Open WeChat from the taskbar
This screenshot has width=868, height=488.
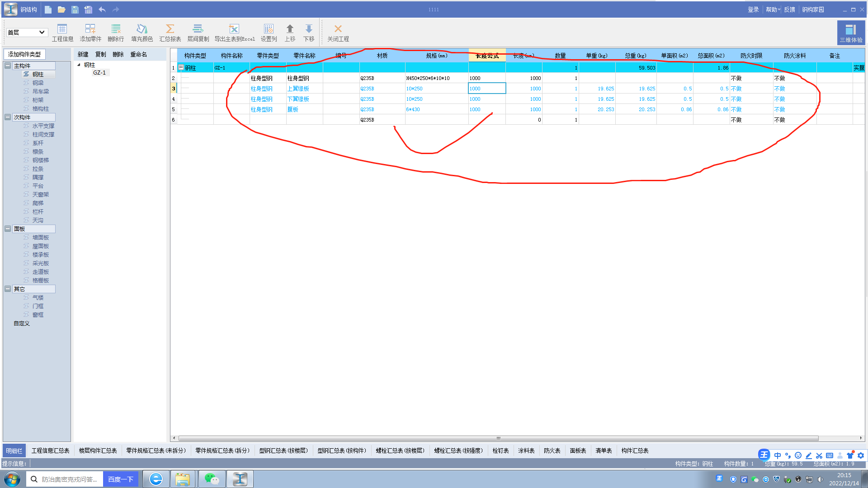212,479
